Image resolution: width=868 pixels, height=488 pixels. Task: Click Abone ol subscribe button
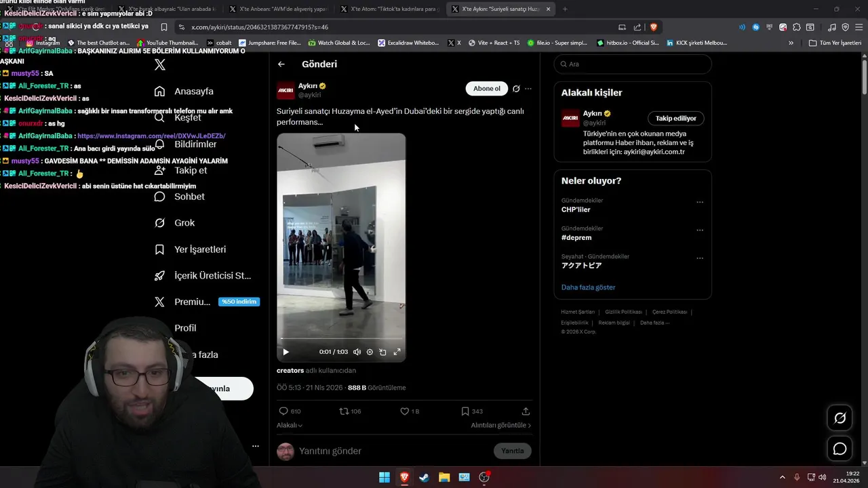[x=486, y=89]
